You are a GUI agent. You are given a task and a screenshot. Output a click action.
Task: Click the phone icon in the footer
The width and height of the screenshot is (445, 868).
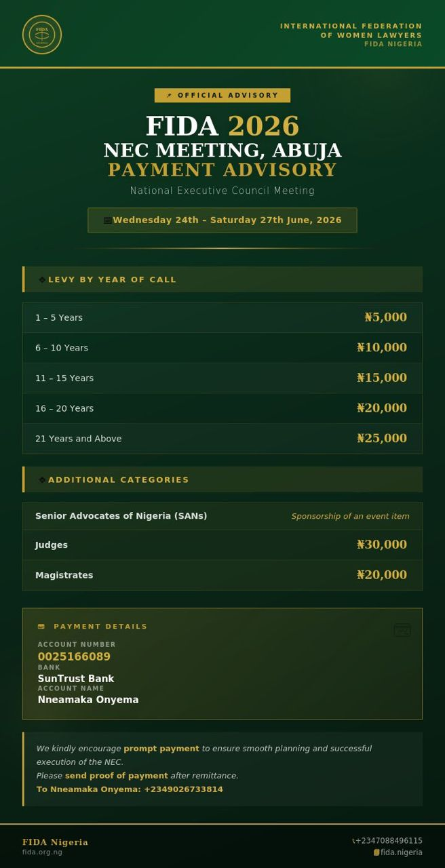click(353, 841)
